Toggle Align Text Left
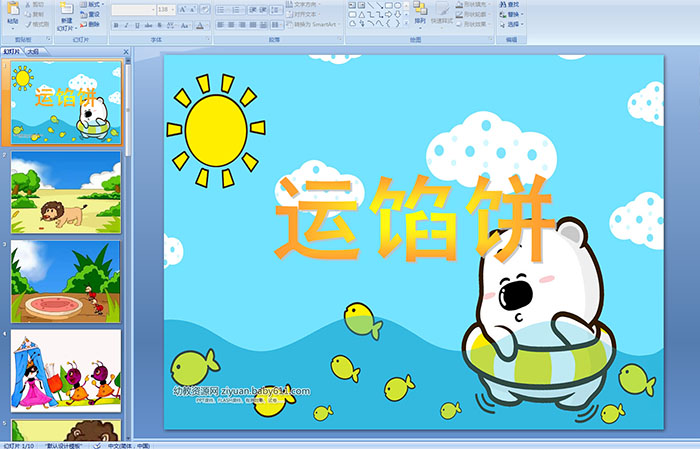The height and width of the screenshot is (449, 700). click(221, 25)
